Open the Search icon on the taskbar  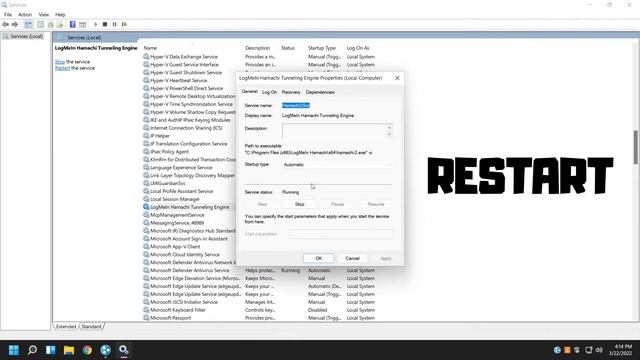(32, 350)
